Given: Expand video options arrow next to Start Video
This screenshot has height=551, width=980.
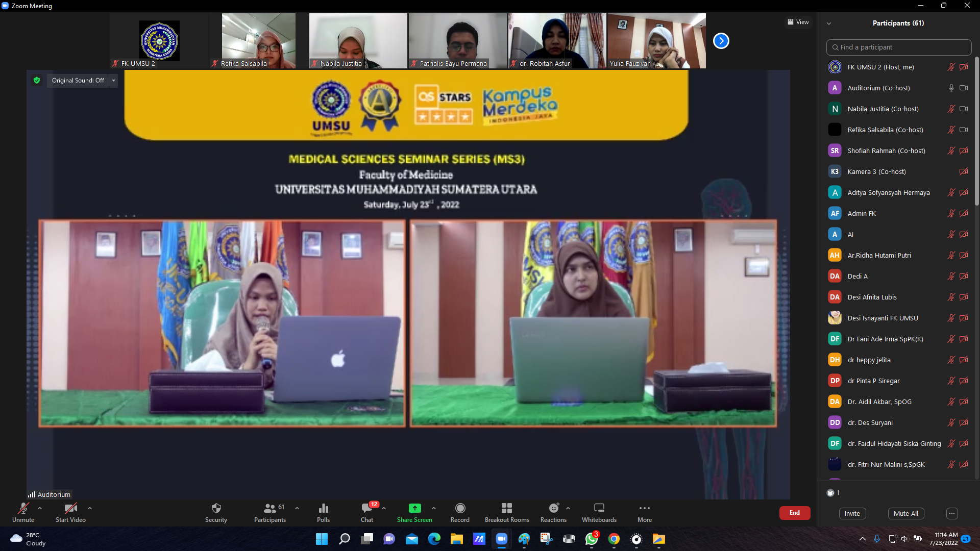Looking at the screenshot, I should point(90,508).
